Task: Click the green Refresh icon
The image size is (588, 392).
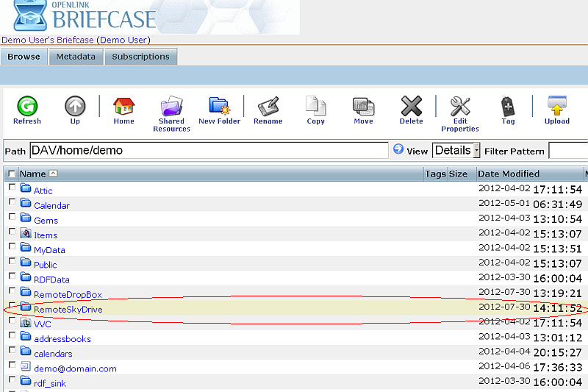Action: pyautogui.click(x=27, y=107)
